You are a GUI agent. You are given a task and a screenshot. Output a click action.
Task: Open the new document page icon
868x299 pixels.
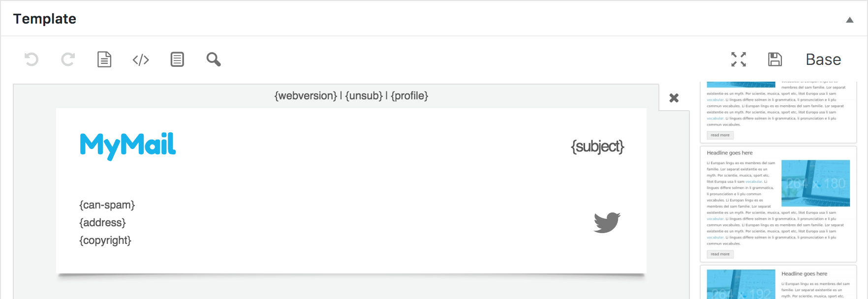tap(104, 59)
